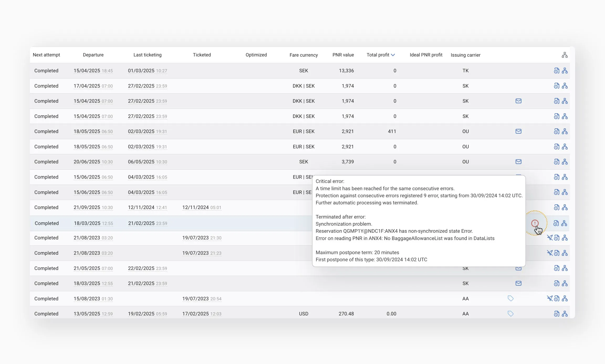This screenshot has width=605, height=364.
Task: Sort by the Departure column header
Action: 93,55
